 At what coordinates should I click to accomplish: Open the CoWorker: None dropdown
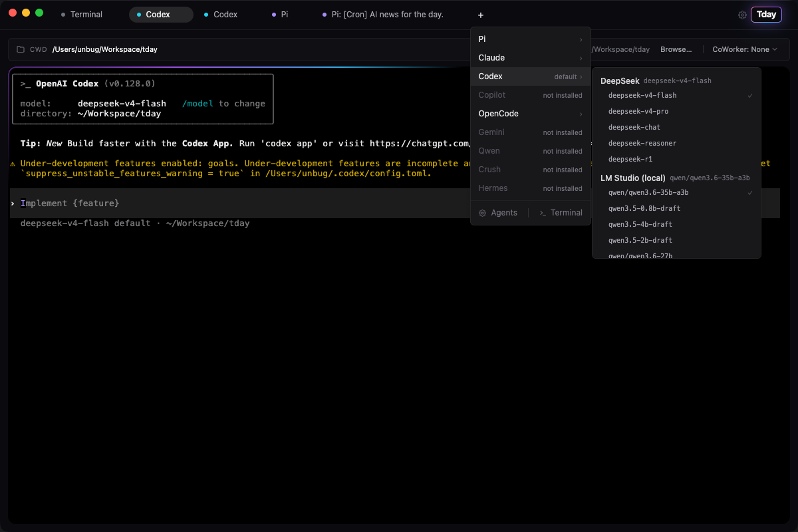tap(745, 49)
